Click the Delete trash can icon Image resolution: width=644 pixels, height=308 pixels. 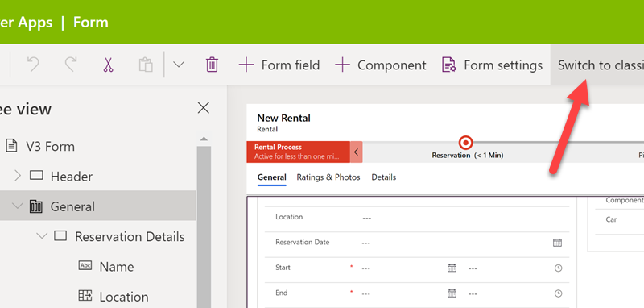tap(212, 65)
